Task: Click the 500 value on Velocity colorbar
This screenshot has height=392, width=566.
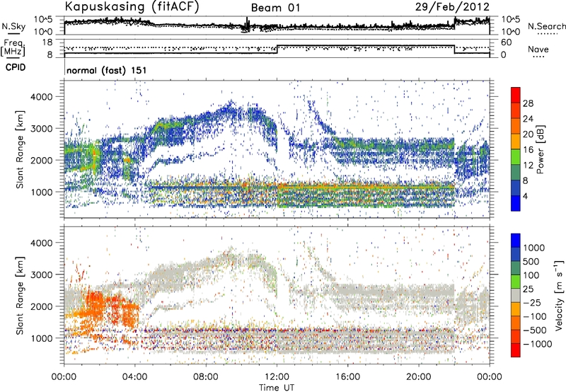Action: (531, 262)
